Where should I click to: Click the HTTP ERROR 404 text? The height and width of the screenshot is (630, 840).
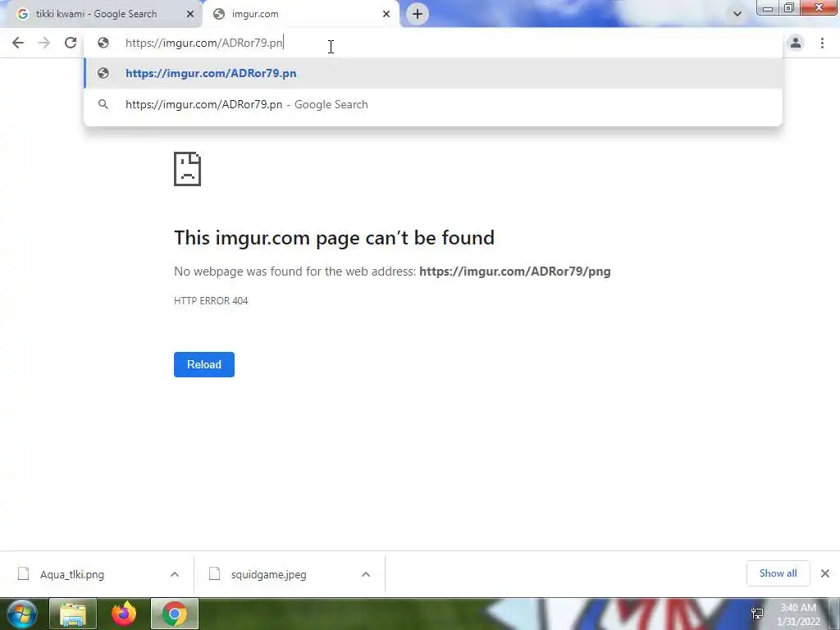(211, 300)
